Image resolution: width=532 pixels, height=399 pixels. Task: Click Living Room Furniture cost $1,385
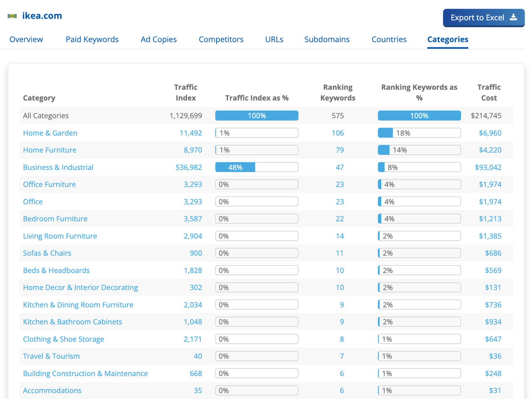[x=490, y=236]
